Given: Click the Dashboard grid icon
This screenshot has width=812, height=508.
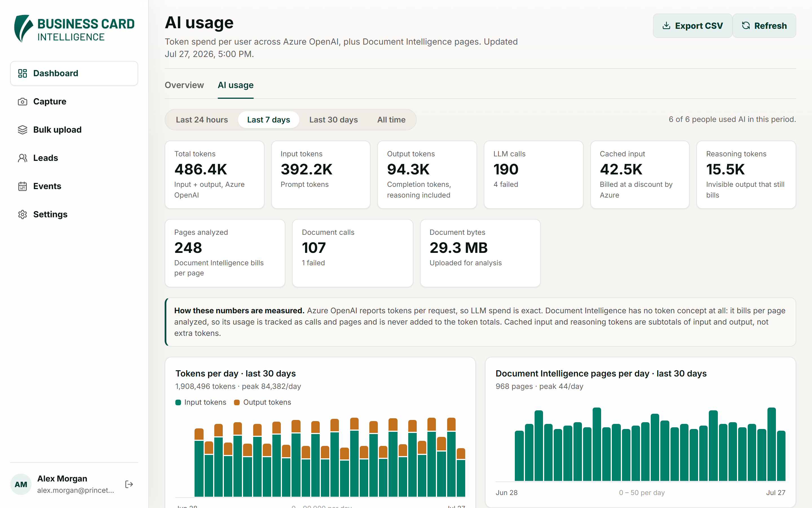Looking at the screenshot, I should coord(23,73).
